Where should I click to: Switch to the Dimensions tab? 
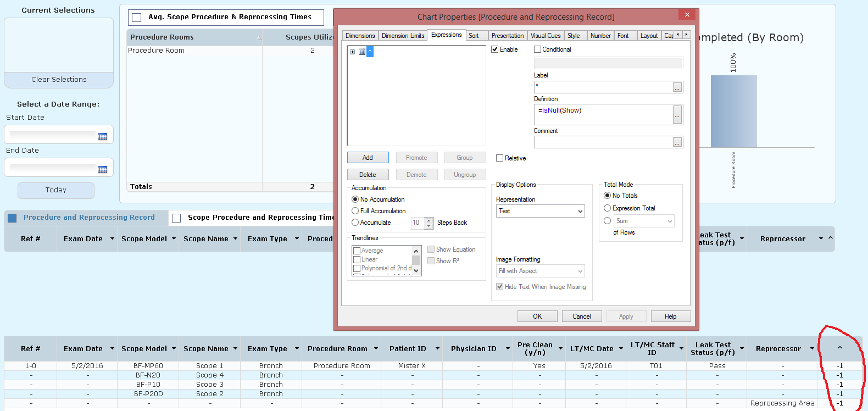pyautogui.click(x=360, y=36)
